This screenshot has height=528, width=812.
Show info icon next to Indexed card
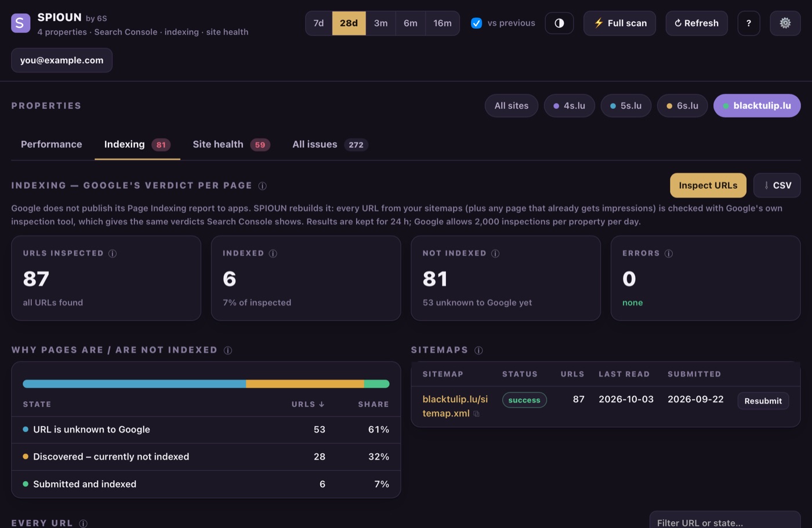tap(273, 253)
